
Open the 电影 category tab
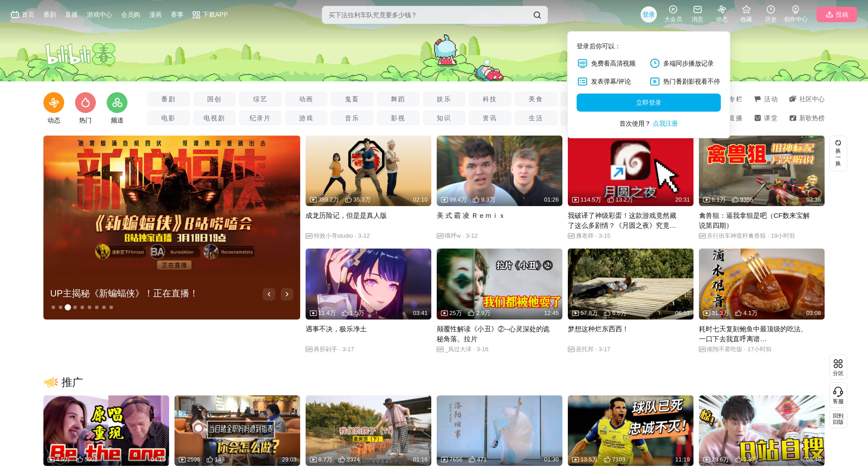[168, 118]
